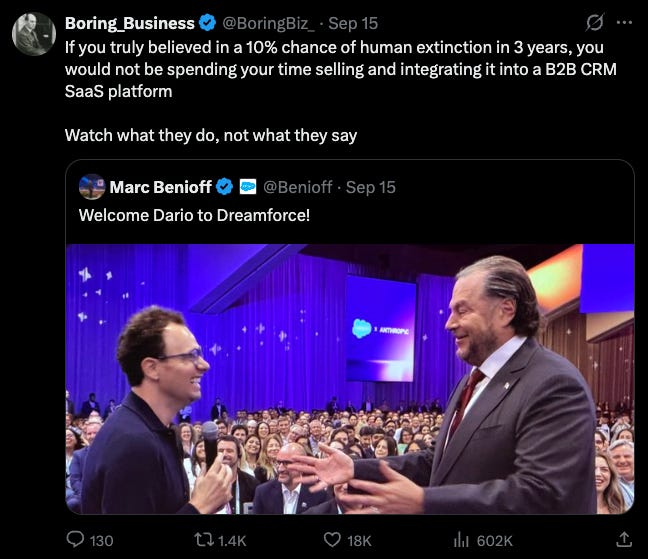This screenshot has width=648, height=559.
Task: Open the Dreamforce stage photo
Action: click(x=350, y=379)
